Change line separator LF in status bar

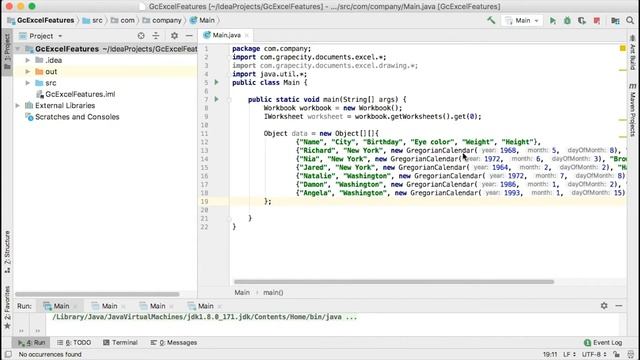coord(569,354)
